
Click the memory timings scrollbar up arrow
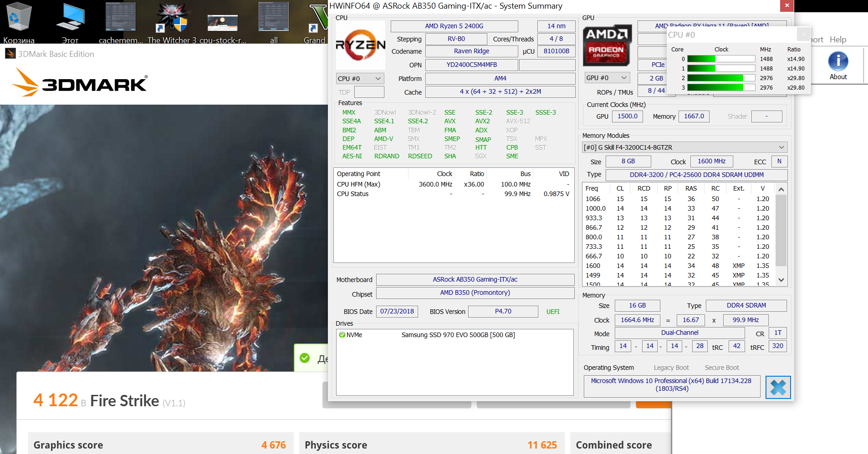point(781,189)
